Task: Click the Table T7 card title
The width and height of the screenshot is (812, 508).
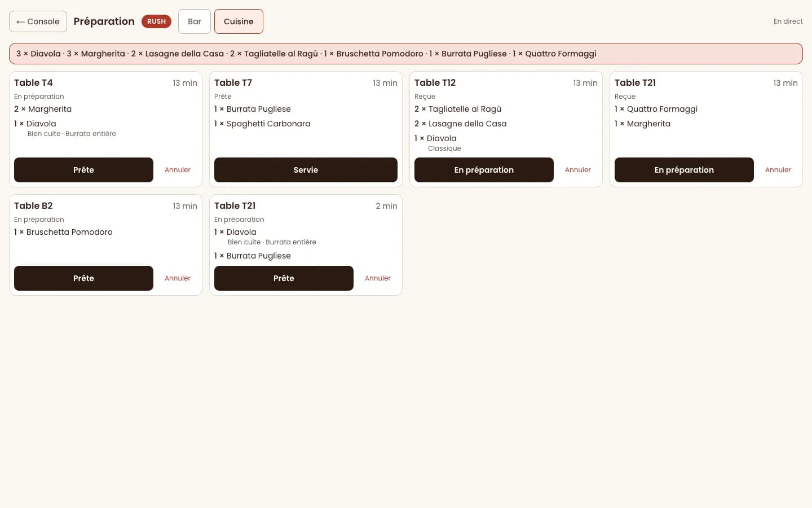Action: [x=233, y=83]
